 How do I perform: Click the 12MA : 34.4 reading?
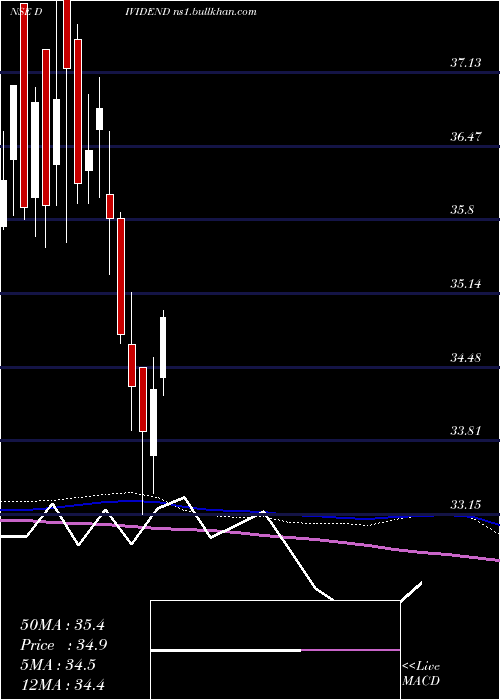tap(62, 684)
